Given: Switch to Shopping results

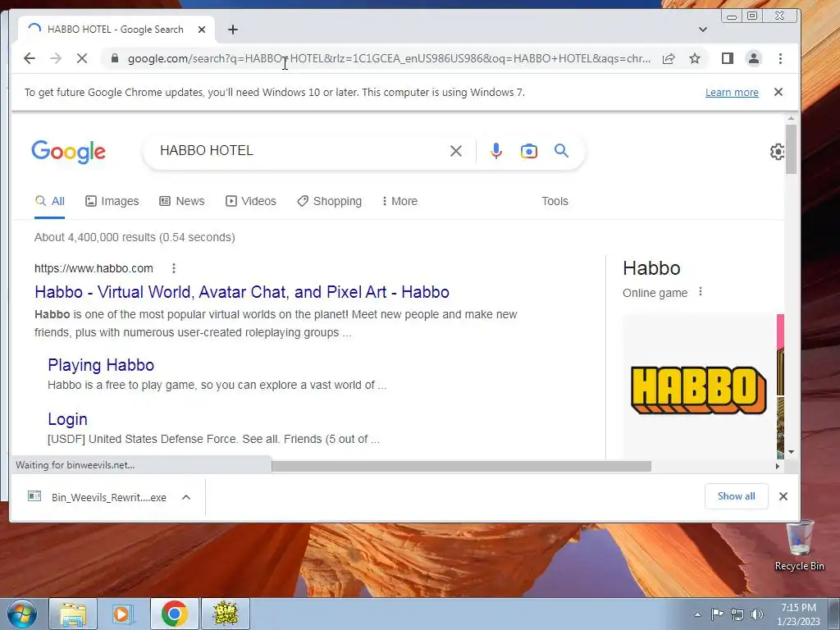Looking at the screenshot, I should pyautogui.click(x=330, y=202).
